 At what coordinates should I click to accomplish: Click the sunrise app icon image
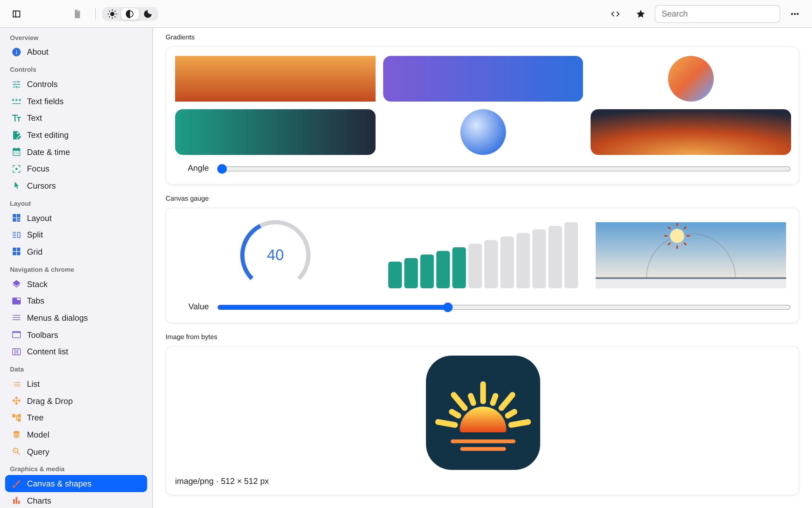click(483, 412)
